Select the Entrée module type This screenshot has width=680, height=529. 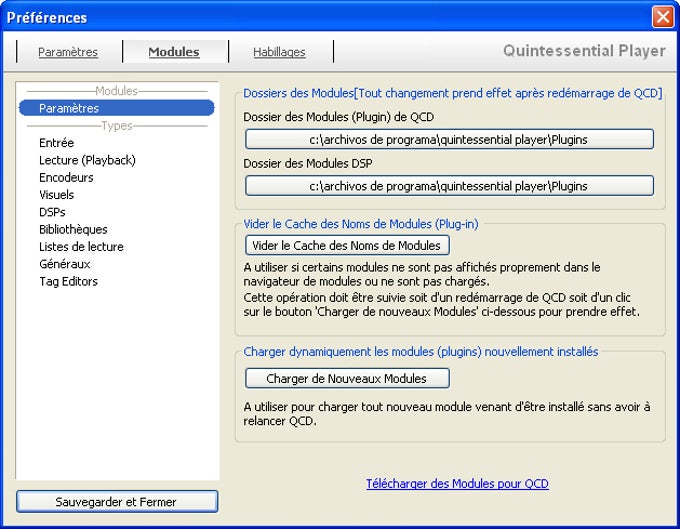(56, 143)
